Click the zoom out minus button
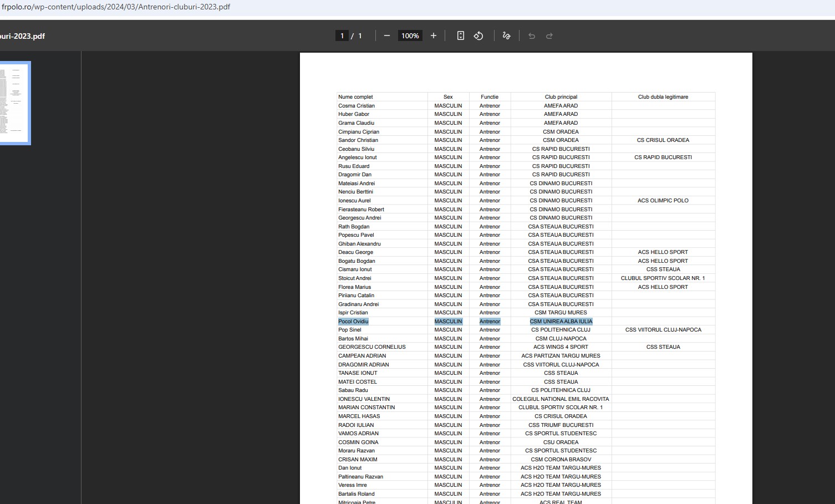Viewport: 835px width, 504px height. pos(387,36)
